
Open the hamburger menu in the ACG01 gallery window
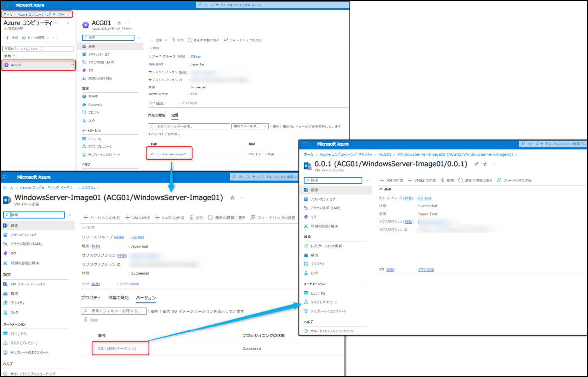[4, 5]
